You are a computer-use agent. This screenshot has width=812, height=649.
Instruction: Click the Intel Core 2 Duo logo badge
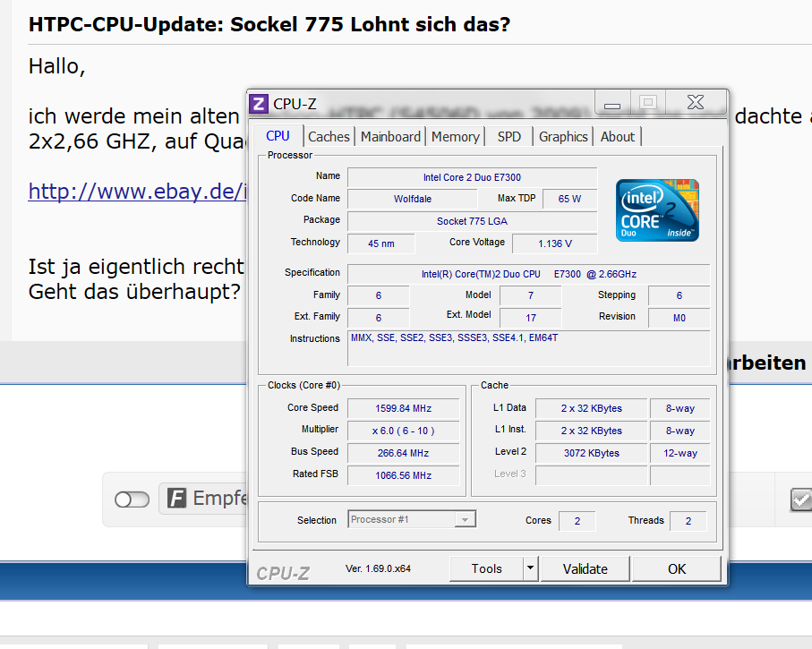pyautogui.click(x=657, y=209)
